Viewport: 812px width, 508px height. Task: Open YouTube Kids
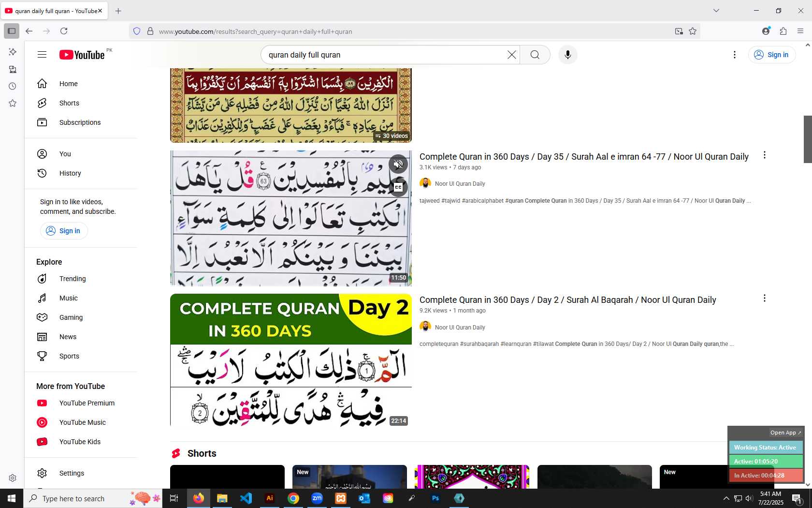pos(81,442)
